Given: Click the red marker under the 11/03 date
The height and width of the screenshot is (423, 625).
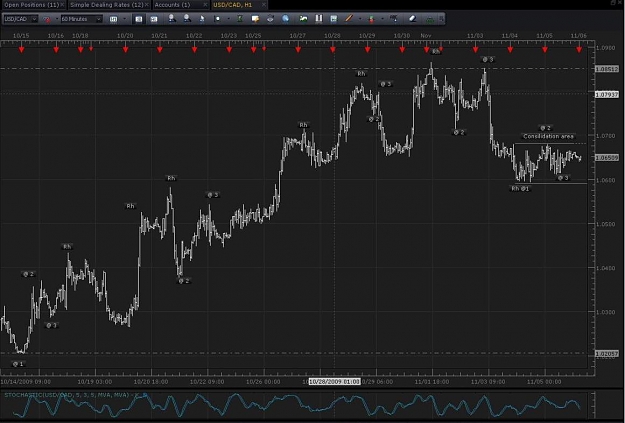Looking at the screenshot, I should 476,50.
